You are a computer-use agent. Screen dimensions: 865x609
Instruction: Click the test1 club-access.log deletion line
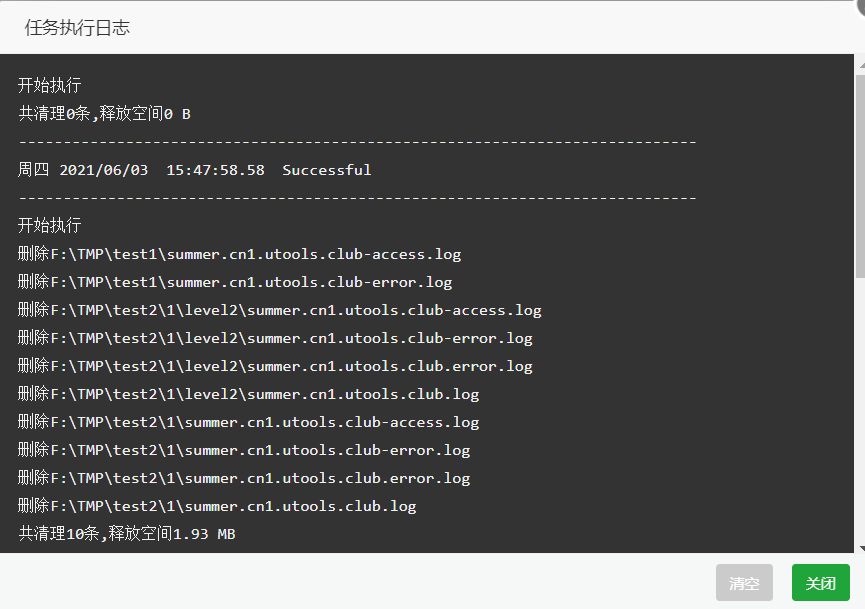pyautogui.click(x=239, y=254)
